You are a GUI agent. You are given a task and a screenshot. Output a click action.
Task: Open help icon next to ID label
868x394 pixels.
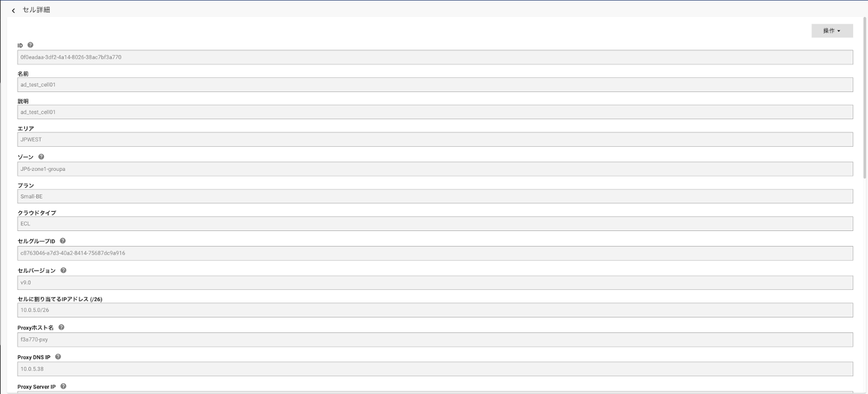point(30,45)
